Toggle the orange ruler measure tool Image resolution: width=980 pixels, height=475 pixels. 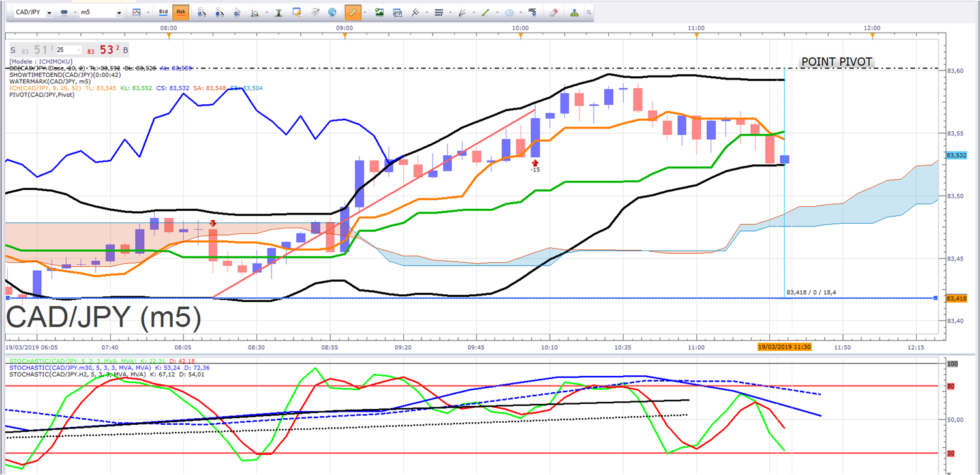click(353, 12)
